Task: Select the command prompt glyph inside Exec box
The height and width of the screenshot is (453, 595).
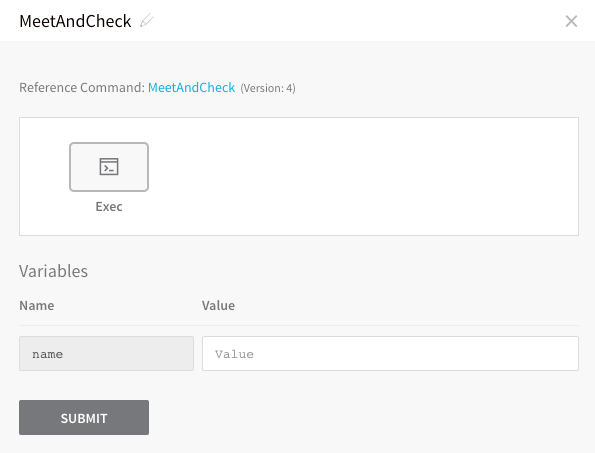Action: (109, 167)
